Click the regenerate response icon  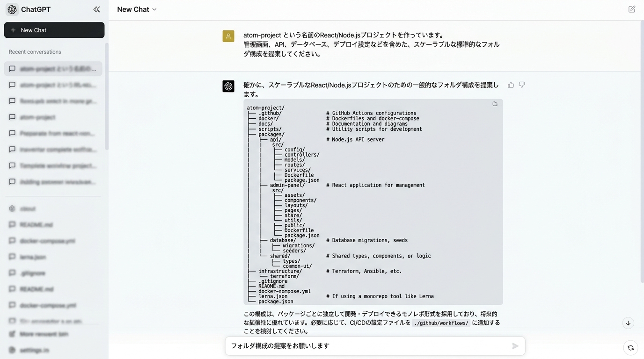point(630,348)
